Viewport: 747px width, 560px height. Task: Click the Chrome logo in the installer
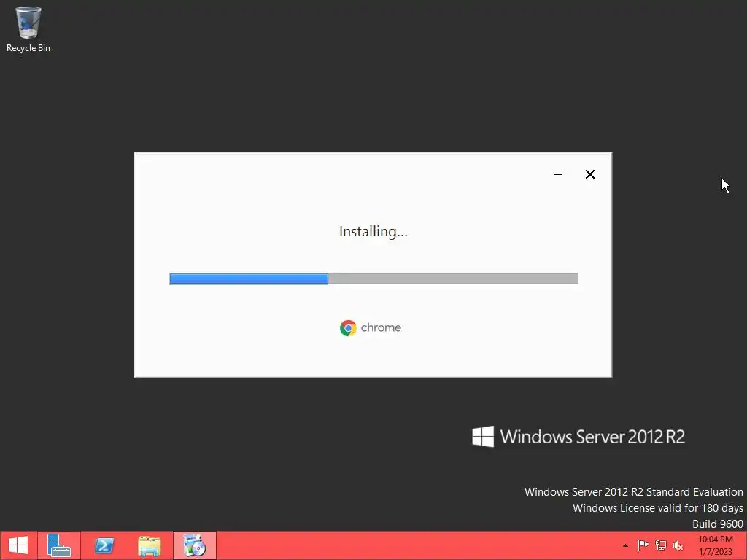coord(348,328)
